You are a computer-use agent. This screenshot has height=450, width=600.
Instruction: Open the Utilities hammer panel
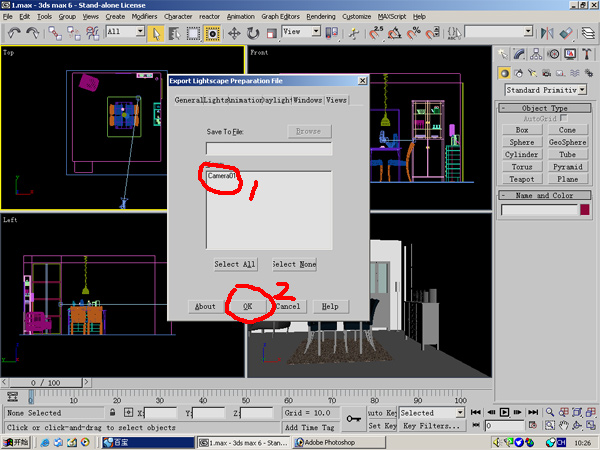tap(588, 56)
